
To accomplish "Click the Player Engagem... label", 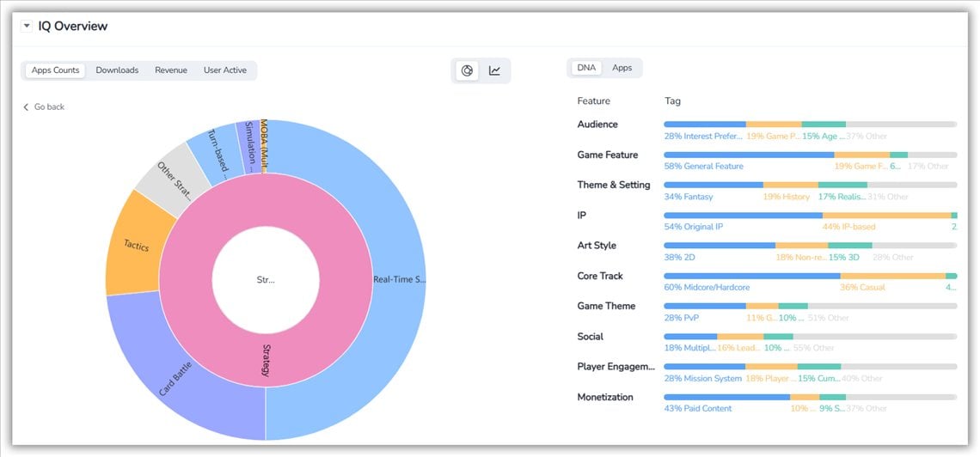I will point(616,367).
